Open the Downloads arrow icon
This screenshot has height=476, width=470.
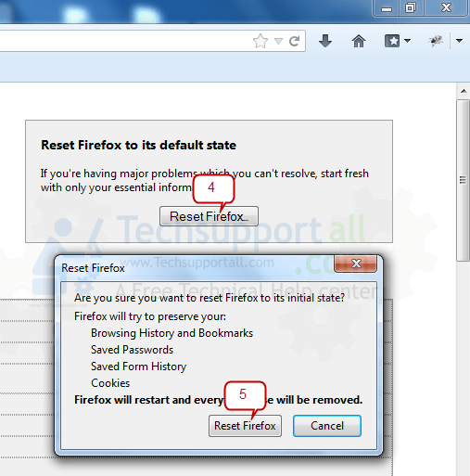325,41
